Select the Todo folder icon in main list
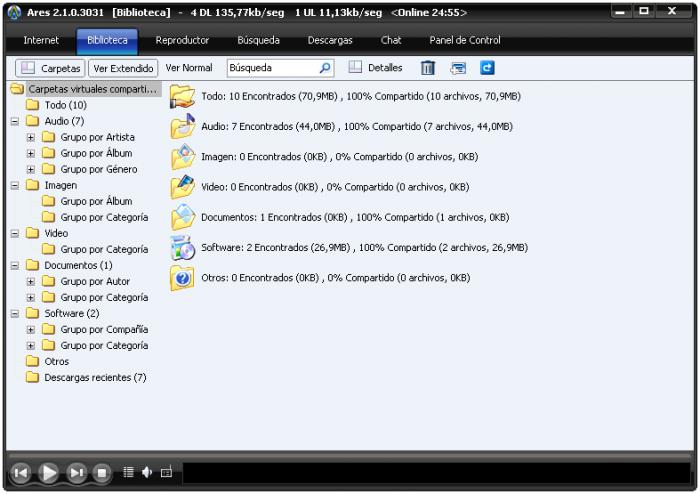Image resolution: width=700 pixels, height=494 pixels. pos(183,96)
